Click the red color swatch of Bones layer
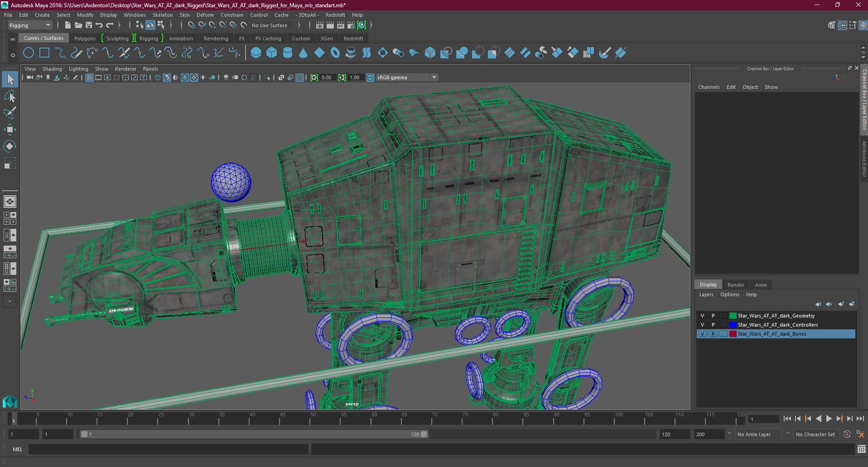Image resolution: width=868 pixels, height=467 pixels. point(733,334)
